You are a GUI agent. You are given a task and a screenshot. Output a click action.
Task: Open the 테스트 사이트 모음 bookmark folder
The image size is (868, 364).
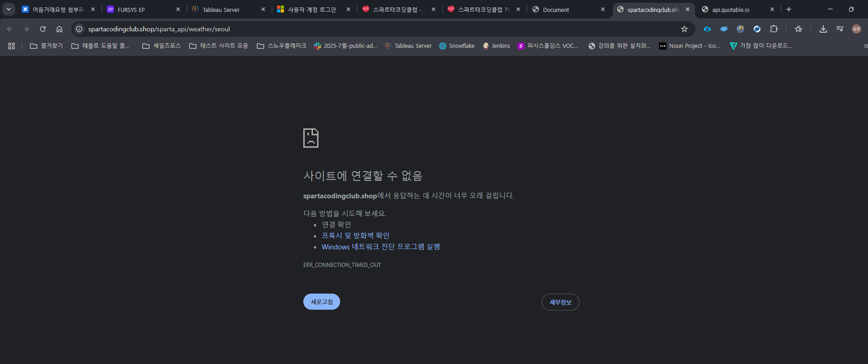click(x=219, y=46)
